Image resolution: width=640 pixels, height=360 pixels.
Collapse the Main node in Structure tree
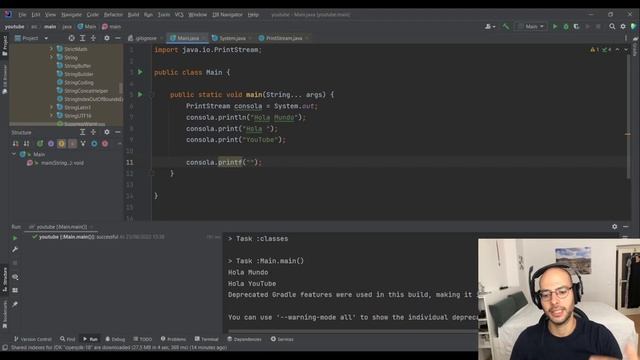pyautogui.click(x=14, y=154)
